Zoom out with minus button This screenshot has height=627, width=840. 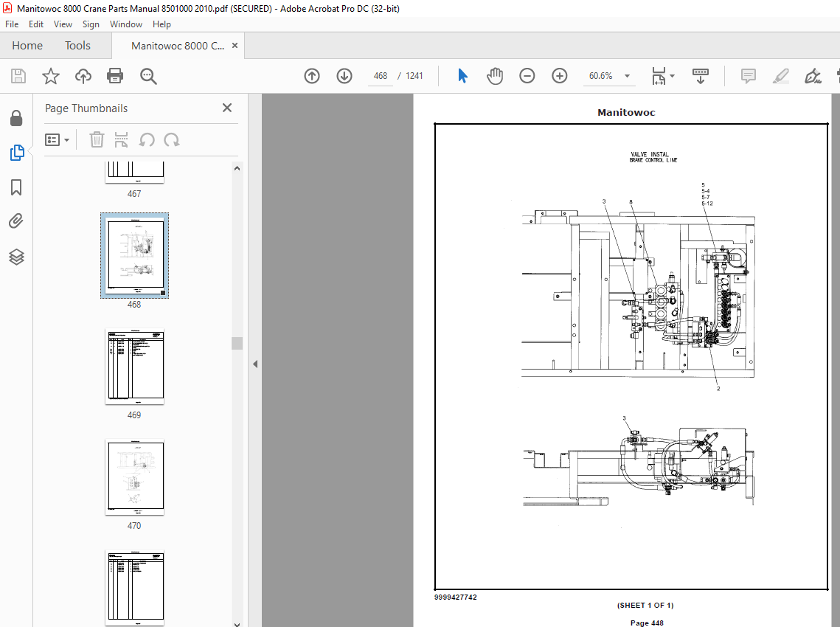pyautogui.click(x=527, y=76)
